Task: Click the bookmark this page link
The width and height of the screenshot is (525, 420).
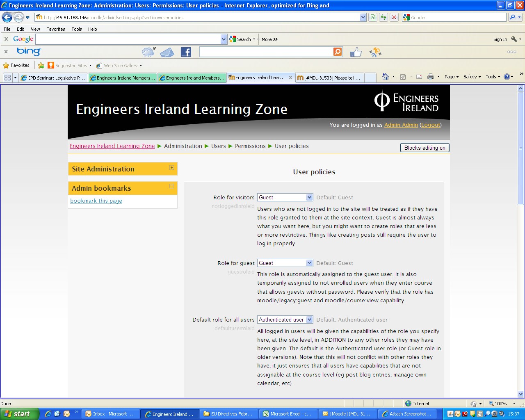Action: [x=96, y=201]
